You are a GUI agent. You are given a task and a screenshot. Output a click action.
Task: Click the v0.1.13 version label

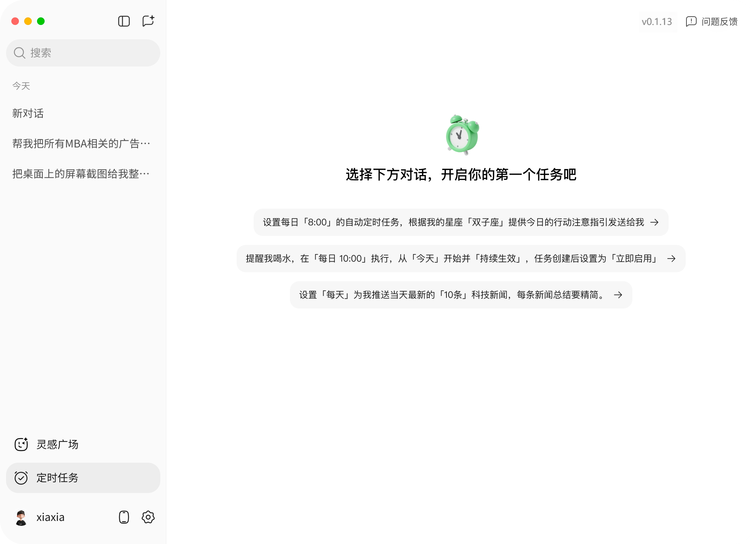(x=657, y=22)
